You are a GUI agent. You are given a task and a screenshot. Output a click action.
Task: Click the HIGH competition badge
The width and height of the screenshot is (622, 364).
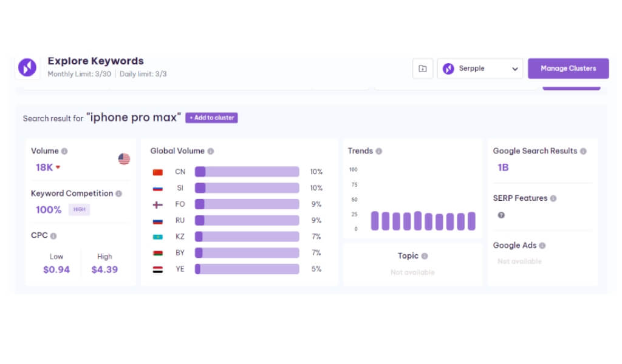pyautogui.click(x=80, y=209)
